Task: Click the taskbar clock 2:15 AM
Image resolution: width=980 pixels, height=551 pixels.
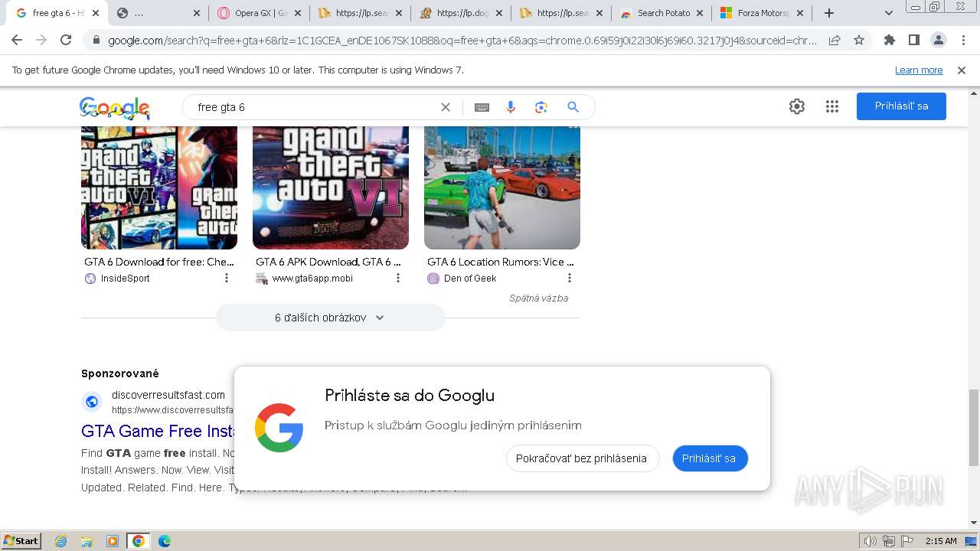Action: coord(941,541)
